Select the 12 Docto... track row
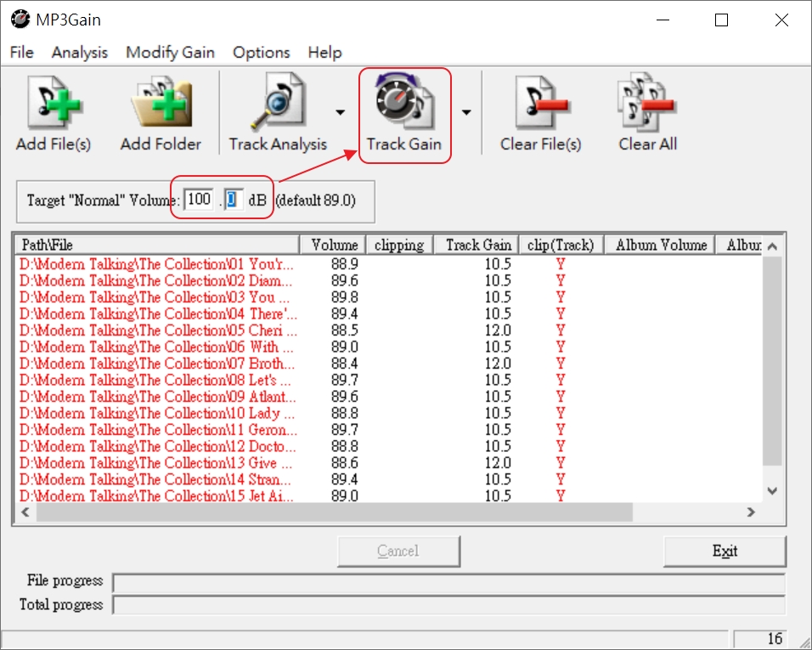 coord(388,446)
